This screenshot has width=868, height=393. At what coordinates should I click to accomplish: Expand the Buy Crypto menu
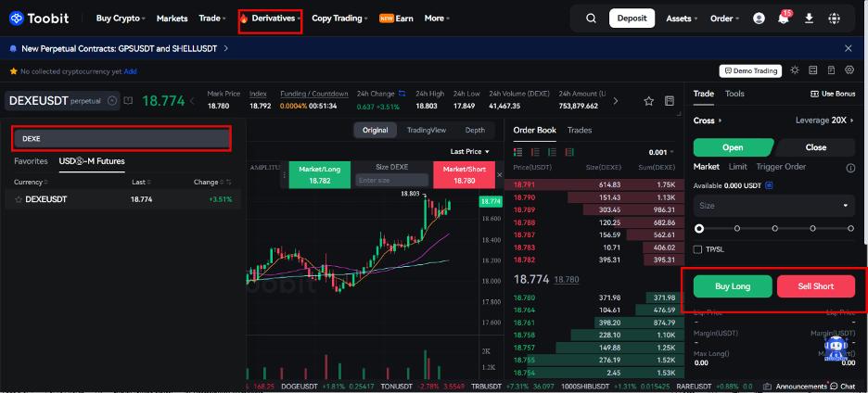[x=121, y=19]
